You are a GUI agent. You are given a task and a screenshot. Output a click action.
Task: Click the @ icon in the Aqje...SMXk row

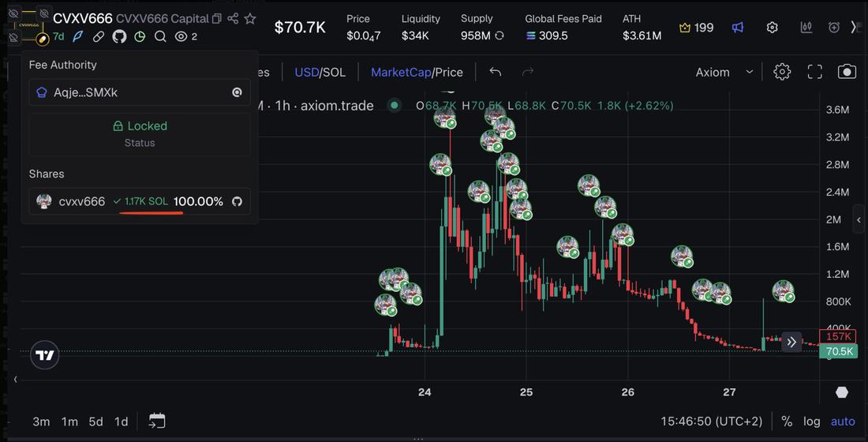point(237,92)
